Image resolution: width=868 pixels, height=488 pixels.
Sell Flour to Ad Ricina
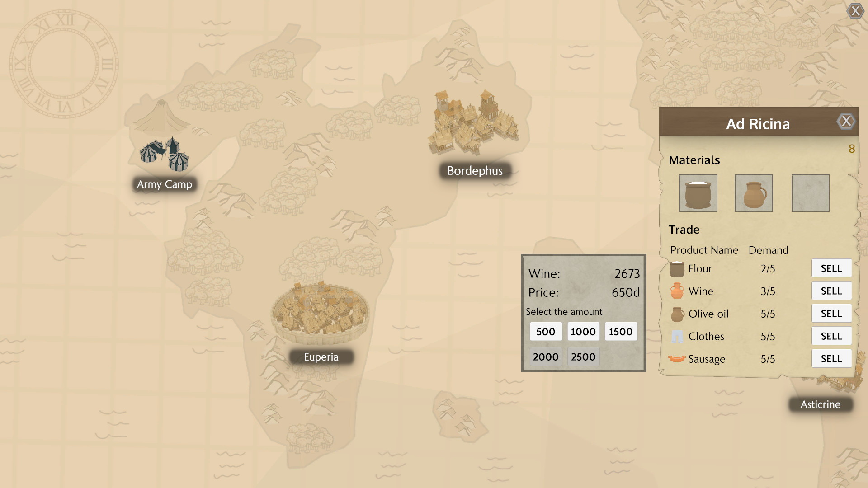(x=831, y=268)
